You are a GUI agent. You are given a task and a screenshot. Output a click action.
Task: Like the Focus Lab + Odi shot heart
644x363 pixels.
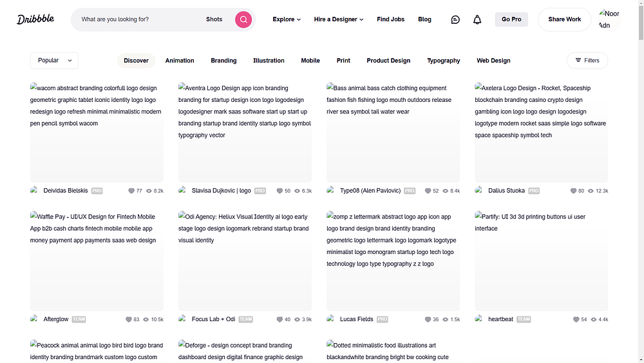pos(279,319)
